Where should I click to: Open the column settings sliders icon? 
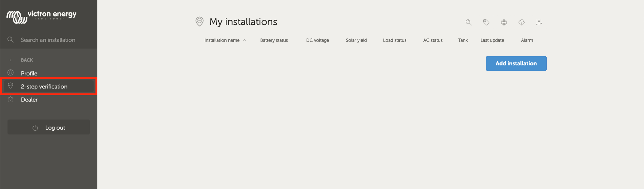[x=539, y=22]
